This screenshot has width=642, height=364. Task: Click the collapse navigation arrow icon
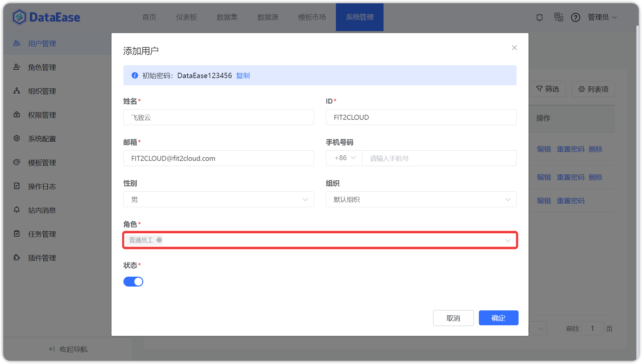pos(52,349)
